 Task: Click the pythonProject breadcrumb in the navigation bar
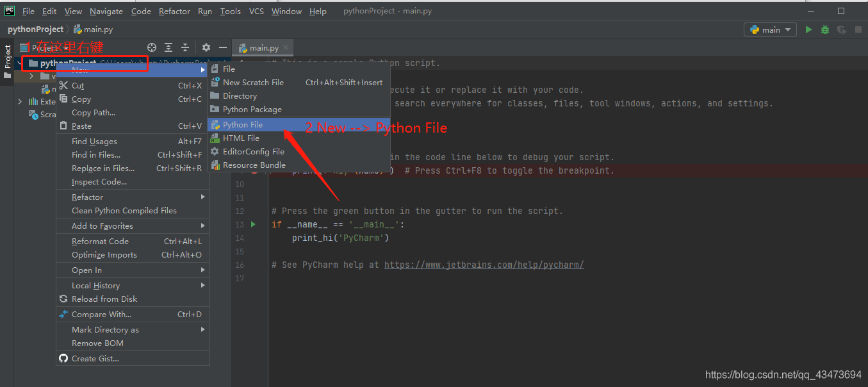point(35,29)
